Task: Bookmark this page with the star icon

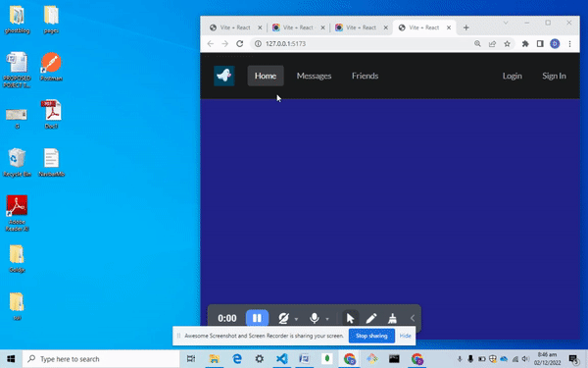Action: point(507,43)
